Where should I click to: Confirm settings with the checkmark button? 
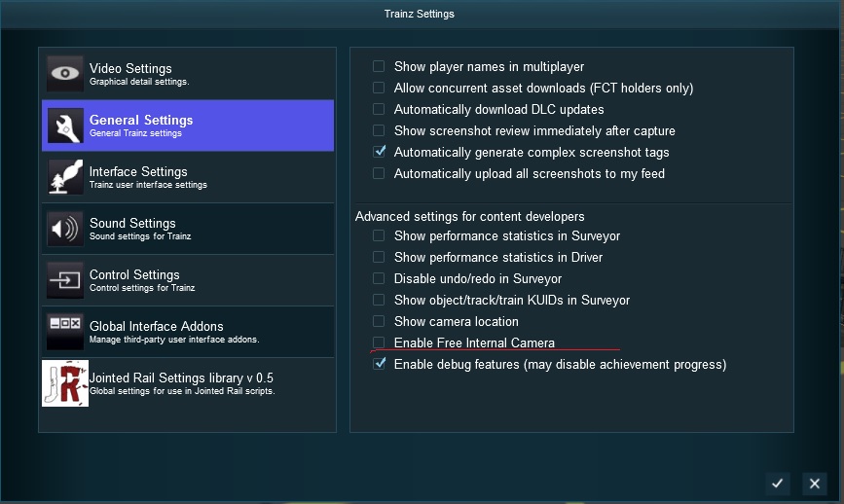pyautogui.click(x=777, y=484)
